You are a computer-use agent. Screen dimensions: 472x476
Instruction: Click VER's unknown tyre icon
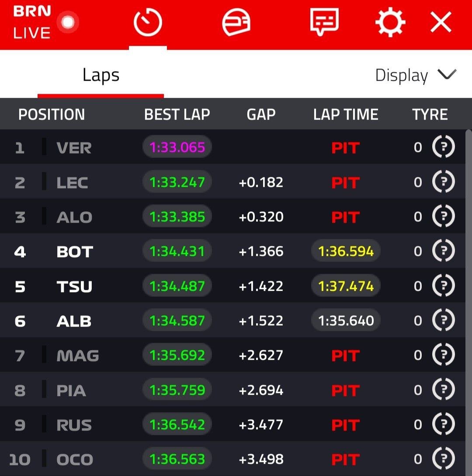tap(444, 147)
